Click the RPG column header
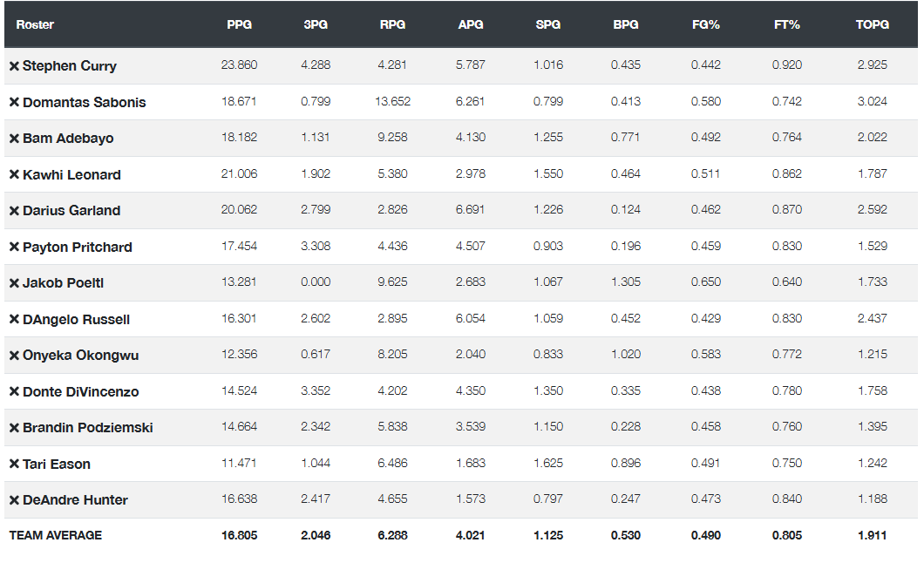The height and width of the screenshot is (563, 924). pos(392,24)
